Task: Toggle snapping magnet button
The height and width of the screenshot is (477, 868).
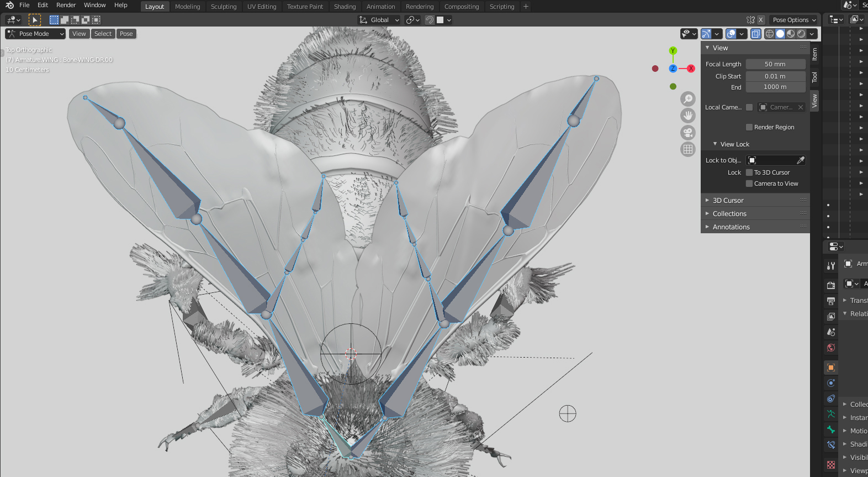Action: pyautogui.click(x=430, y=20)
